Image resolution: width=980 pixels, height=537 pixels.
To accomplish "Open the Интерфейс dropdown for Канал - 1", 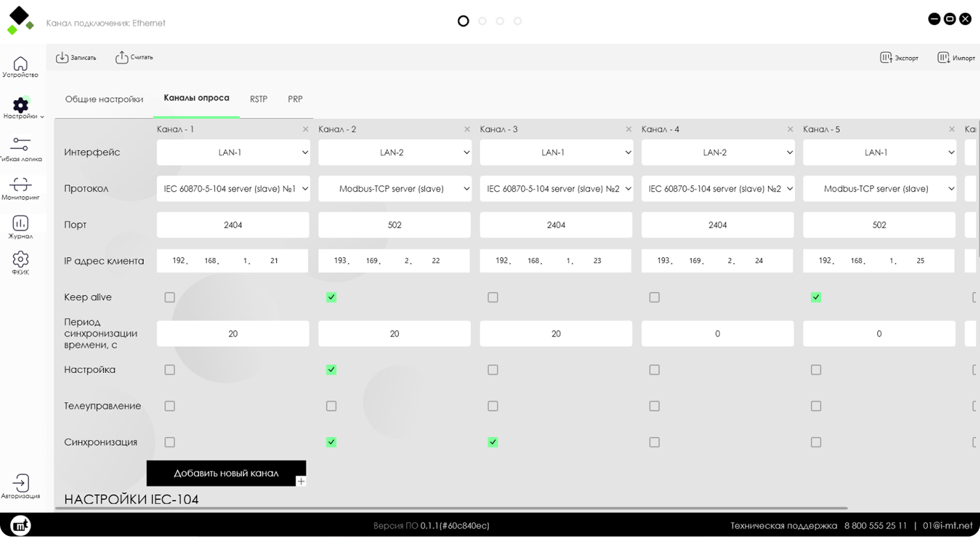I will [x=233, y=152].
